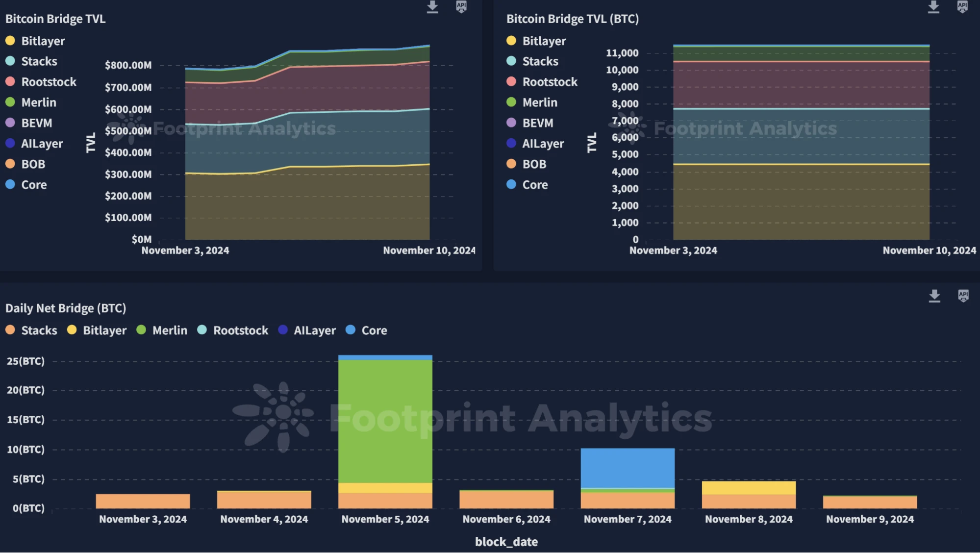Toggle Bitlayer legend in TVL (BTC) chart
980x553 pixels.
click(x=536, y=41)
